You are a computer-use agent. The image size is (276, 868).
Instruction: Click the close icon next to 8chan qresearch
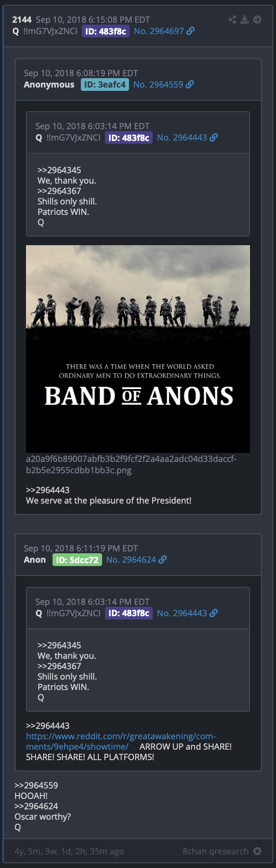[257, 851]
